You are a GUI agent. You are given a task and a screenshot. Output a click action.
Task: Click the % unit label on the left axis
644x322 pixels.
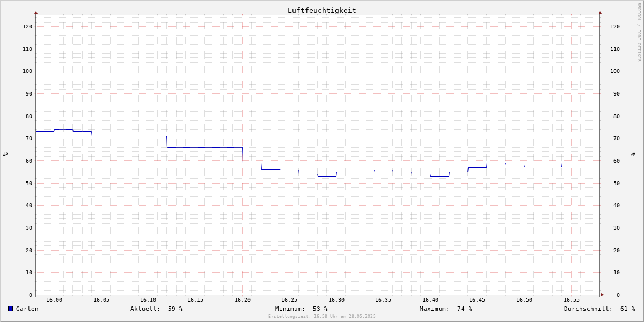click(5, 154)
